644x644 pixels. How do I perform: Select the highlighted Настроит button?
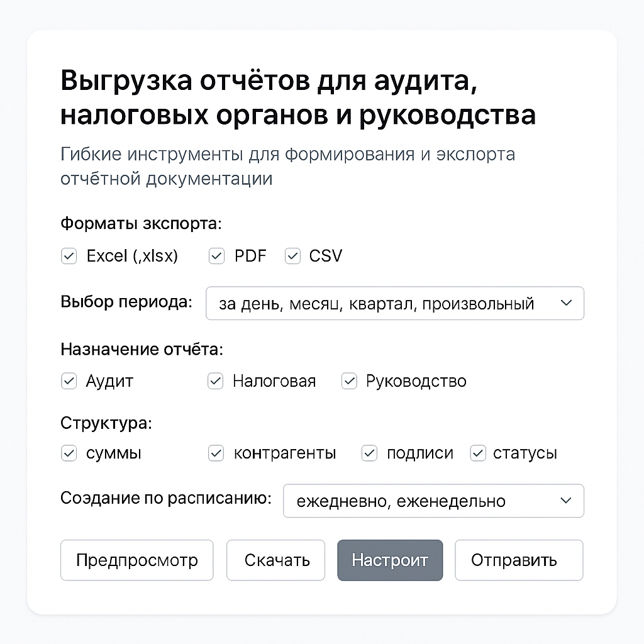click(x=390, y=560)
